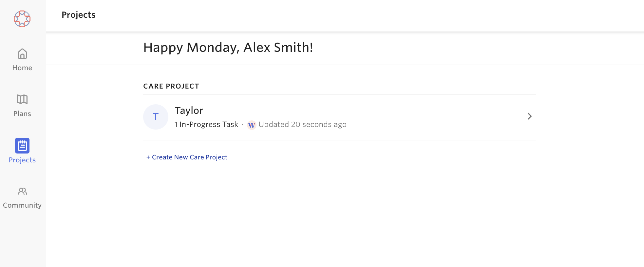Click the app logo at top left

(22, 19)
